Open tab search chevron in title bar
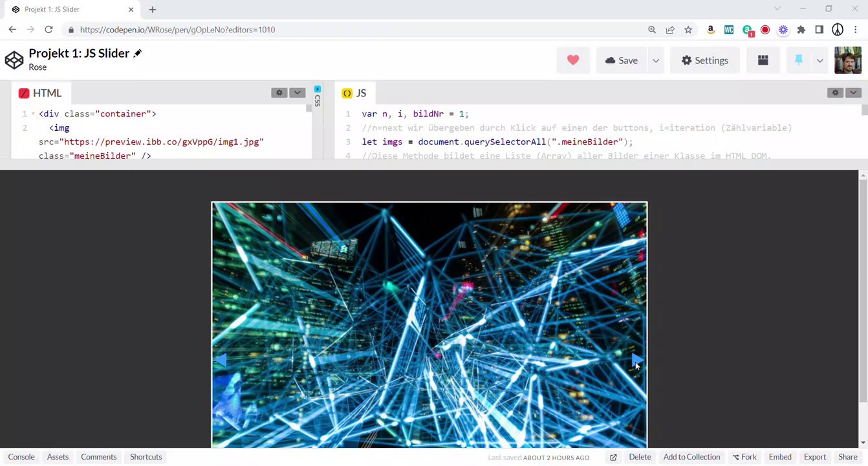 [777, 9]
